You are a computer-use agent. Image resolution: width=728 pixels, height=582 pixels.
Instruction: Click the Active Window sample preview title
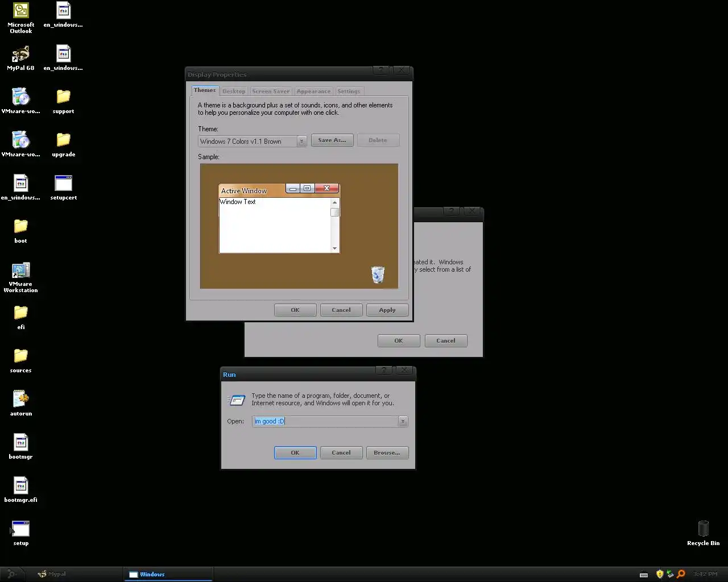[x=244, y=190]
